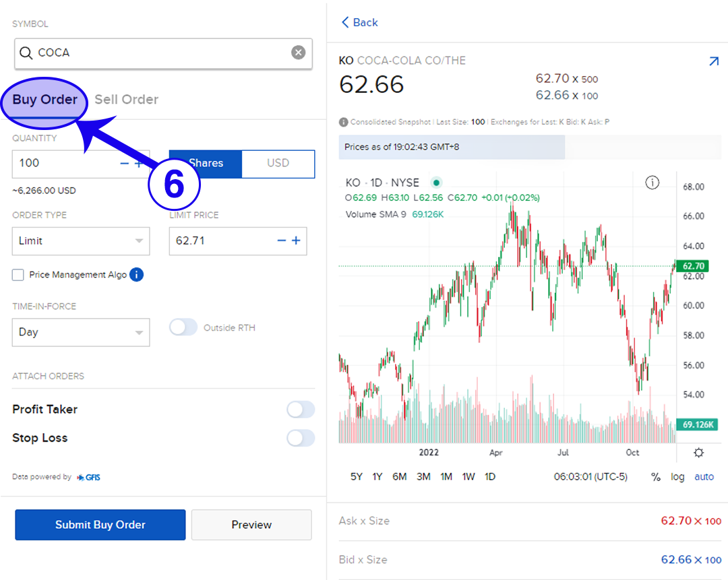Viewport: 728px width, 580px height.
Task: Click Submit Buy Order button
Action: coord(100,525)
